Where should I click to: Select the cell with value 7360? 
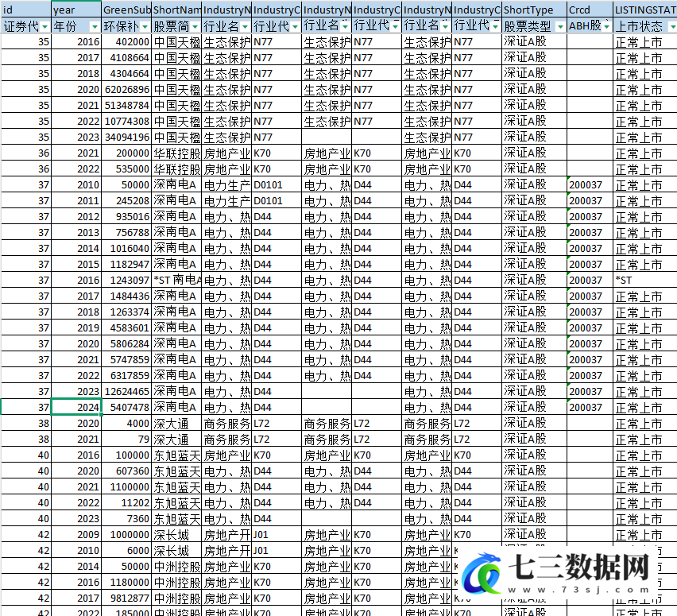126,519
